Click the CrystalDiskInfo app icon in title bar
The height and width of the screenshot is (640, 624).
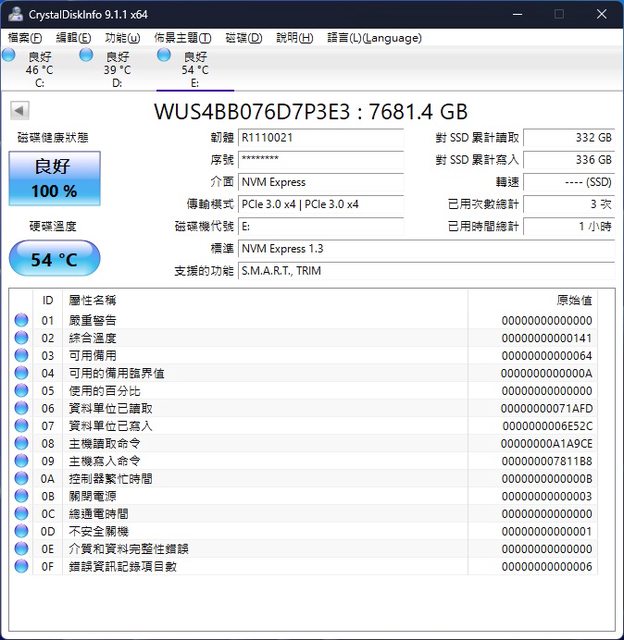click(x=17, y=13)
